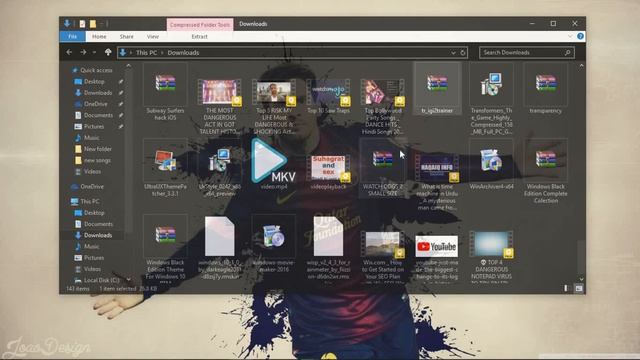This screenshot has width=640, height=360.
Task: Select Windows Black Edition Complete Collection
Action: [x=546, y=172]
